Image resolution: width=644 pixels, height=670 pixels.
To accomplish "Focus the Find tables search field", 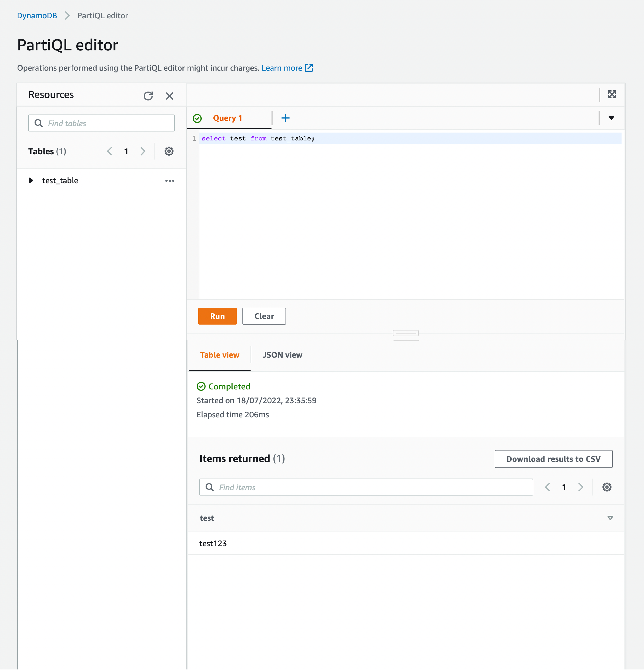I will (x=102, y=123).
